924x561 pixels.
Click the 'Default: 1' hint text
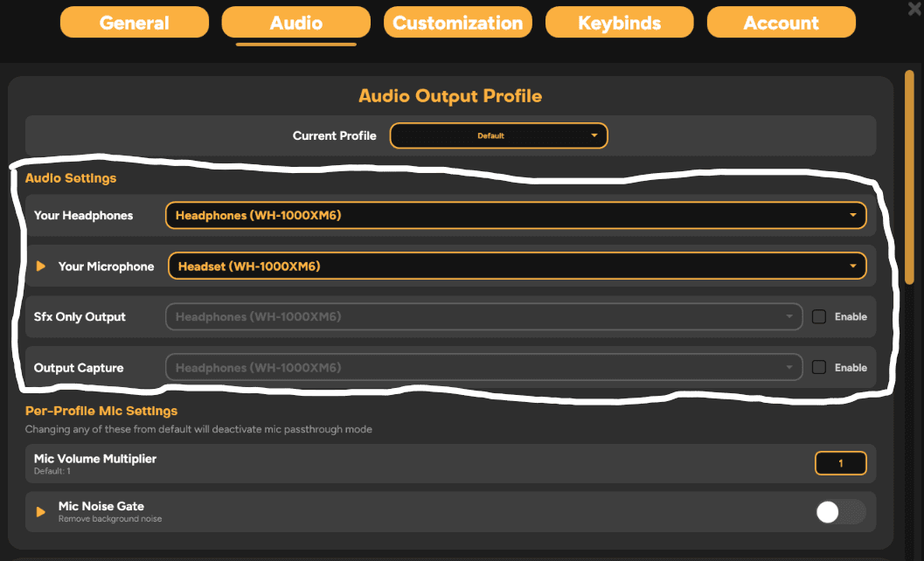52,471
